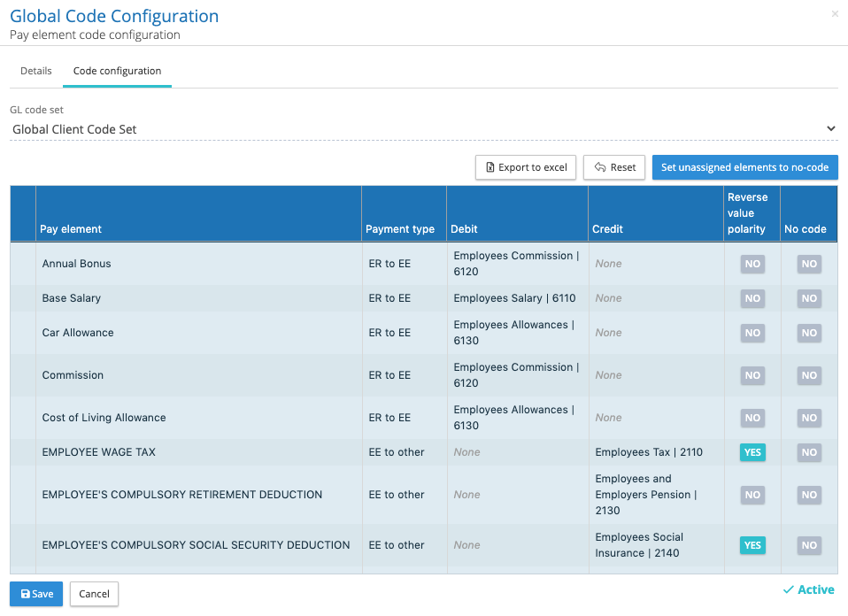Select the Code configuration tab
Viewport: 848px width, 616px height.
pos(117,71)
